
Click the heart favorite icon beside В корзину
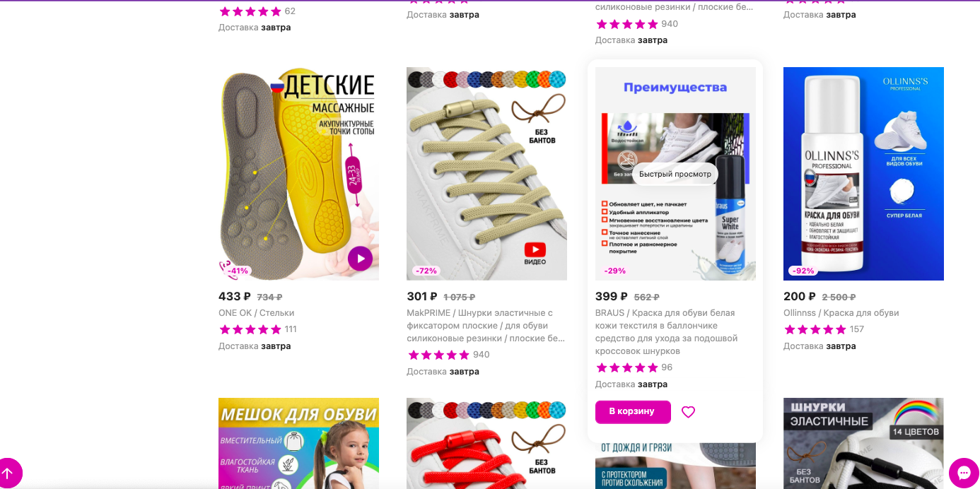coord(688,412)
